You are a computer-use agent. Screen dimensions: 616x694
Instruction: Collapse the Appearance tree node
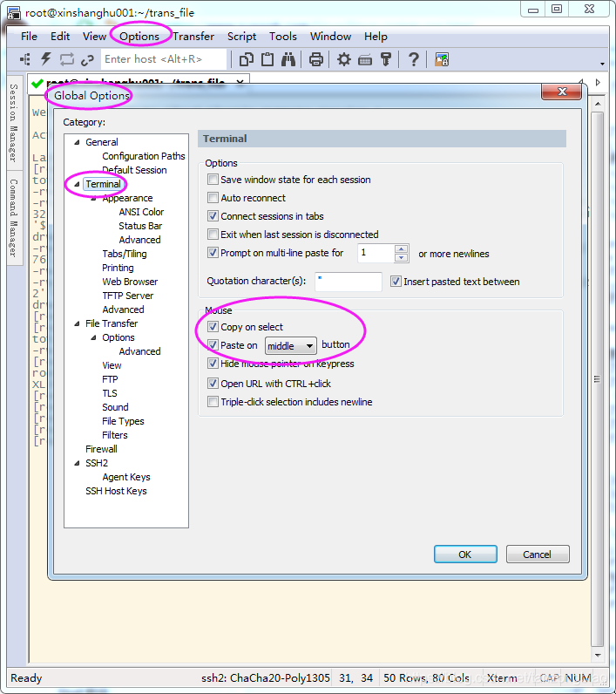94,198
